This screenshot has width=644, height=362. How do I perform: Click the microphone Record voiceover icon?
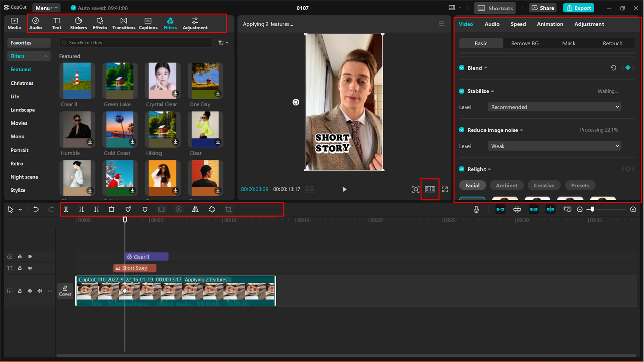pyautogui.click(x=476, y=209)
